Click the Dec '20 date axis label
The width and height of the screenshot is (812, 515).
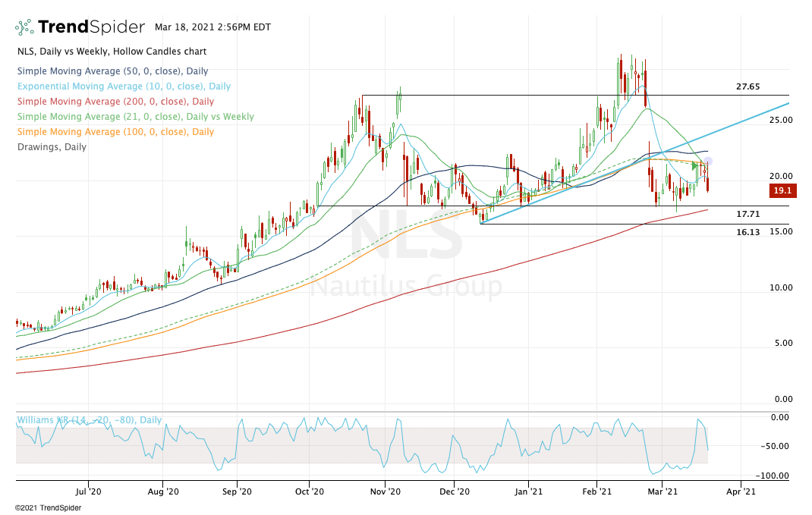pos(454,491)
